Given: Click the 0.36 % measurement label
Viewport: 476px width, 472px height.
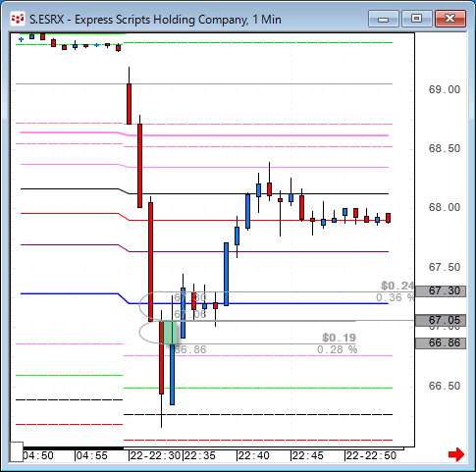Looking at the screenshot, I should tap(395, 297).
